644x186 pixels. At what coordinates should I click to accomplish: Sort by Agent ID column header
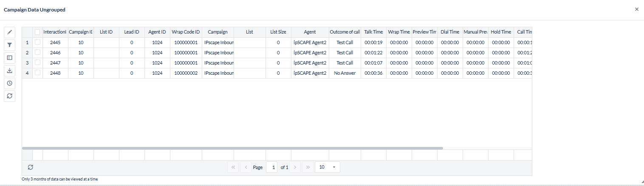[x=157, y=32]
